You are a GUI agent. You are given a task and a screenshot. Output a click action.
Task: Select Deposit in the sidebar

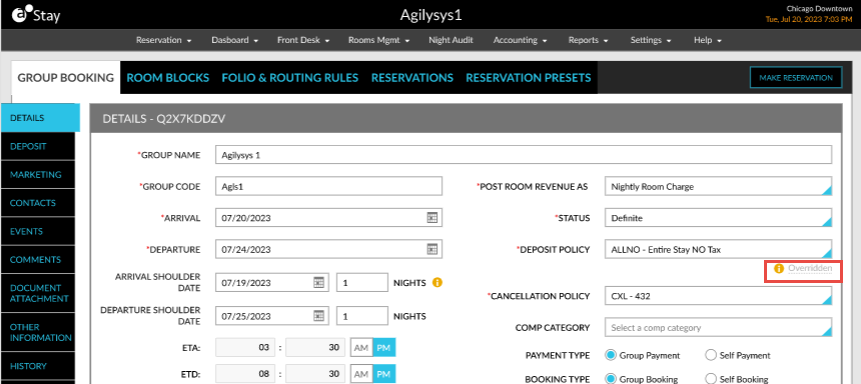coord(38,147)
